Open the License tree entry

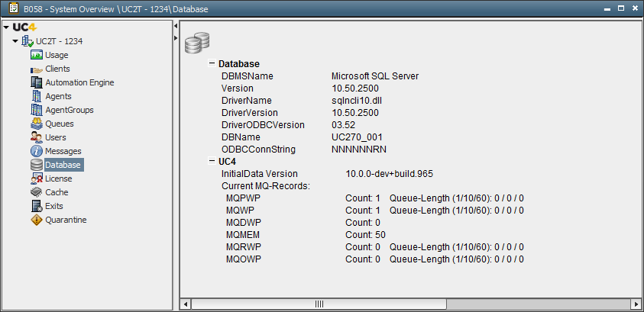59,179
